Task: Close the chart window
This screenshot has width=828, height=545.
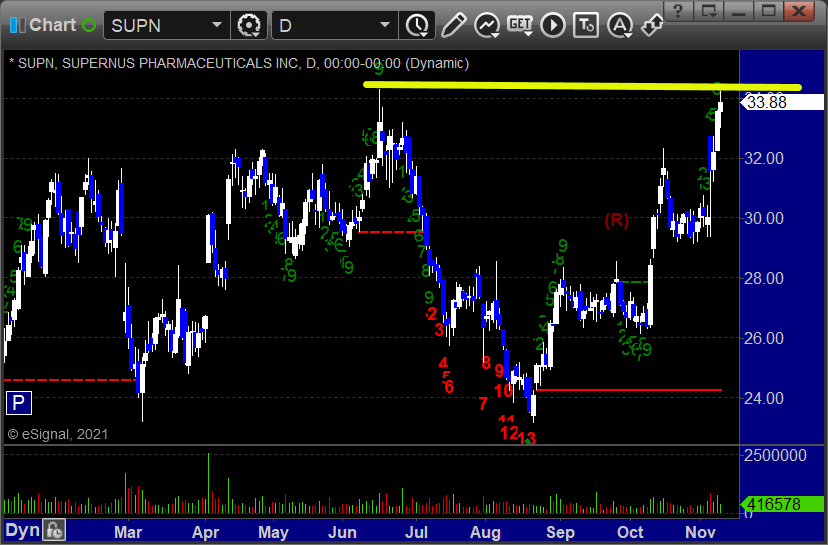Action: [x=799, y=11]
